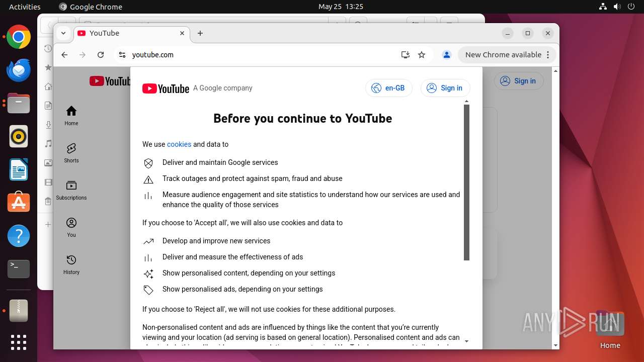
Task: Click dialog scrollbar down arrow
Action: pyautogui.click(x=466, y=341)
